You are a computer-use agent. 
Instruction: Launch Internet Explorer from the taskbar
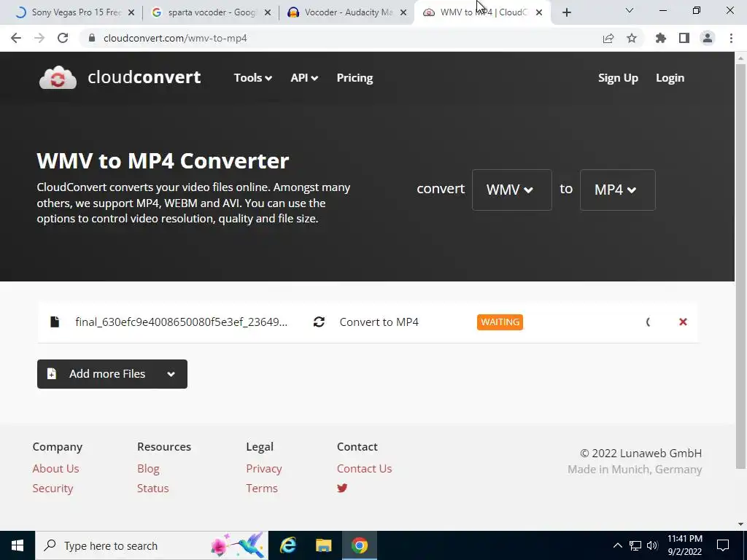tap(287, 545)
